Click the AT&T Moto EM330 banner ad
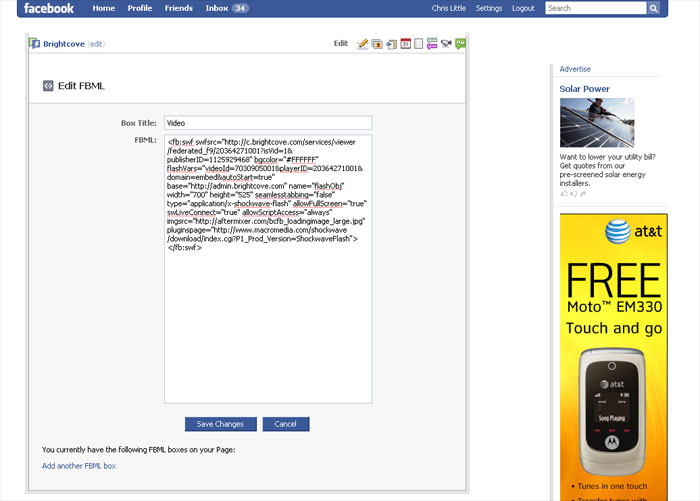Screen dimensions: 700x501 click(x=614, y=357)
